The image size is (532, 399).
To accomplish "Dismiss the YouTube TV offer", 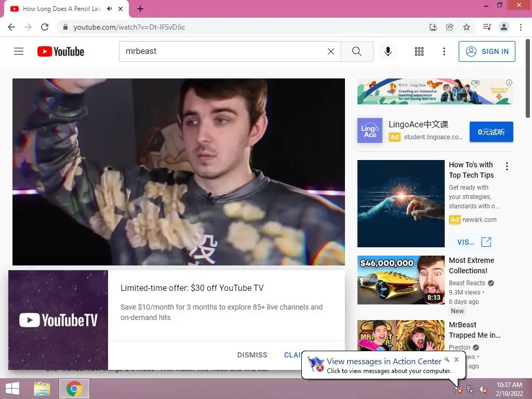I will (252, 355).
